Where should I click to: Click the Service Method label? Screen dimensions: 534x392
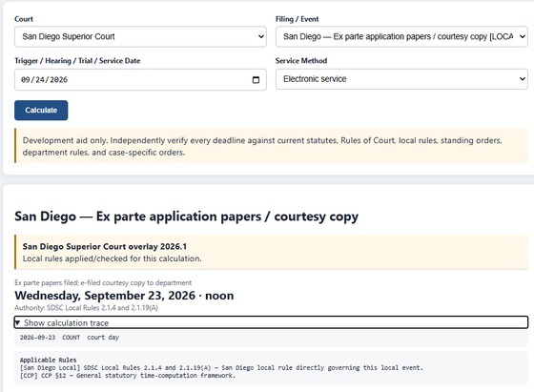coord(301,61)
